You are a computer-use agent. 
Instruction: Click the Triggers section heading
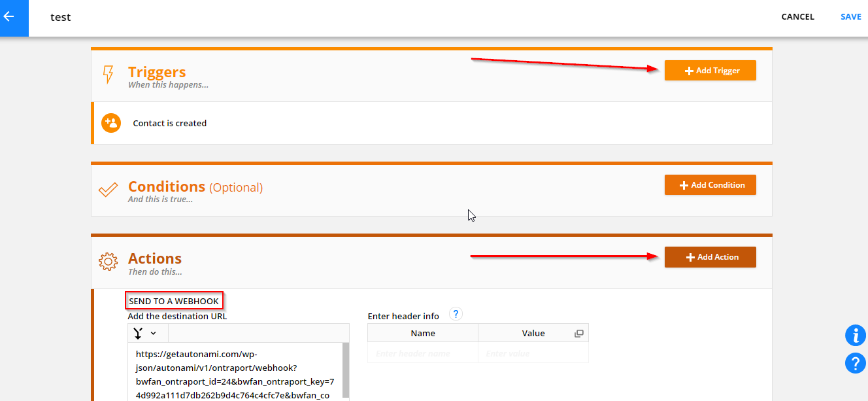point(157,72)
